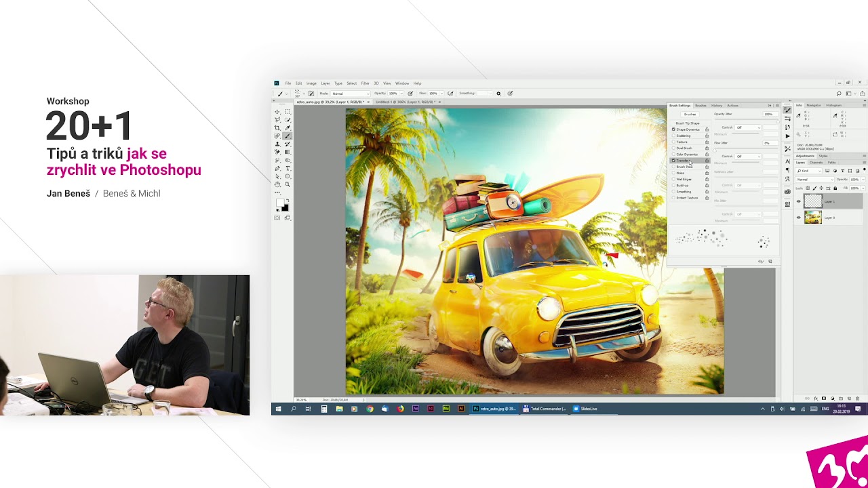Click the Brushes button in Brush Settings
Viewport: 868px width, 488px height.
coord(690,114)
